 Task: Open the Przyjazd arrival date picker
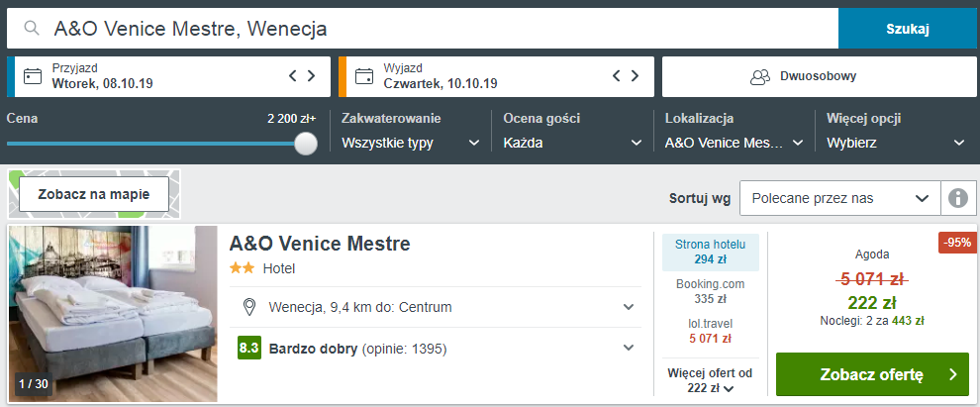[168, 77]
